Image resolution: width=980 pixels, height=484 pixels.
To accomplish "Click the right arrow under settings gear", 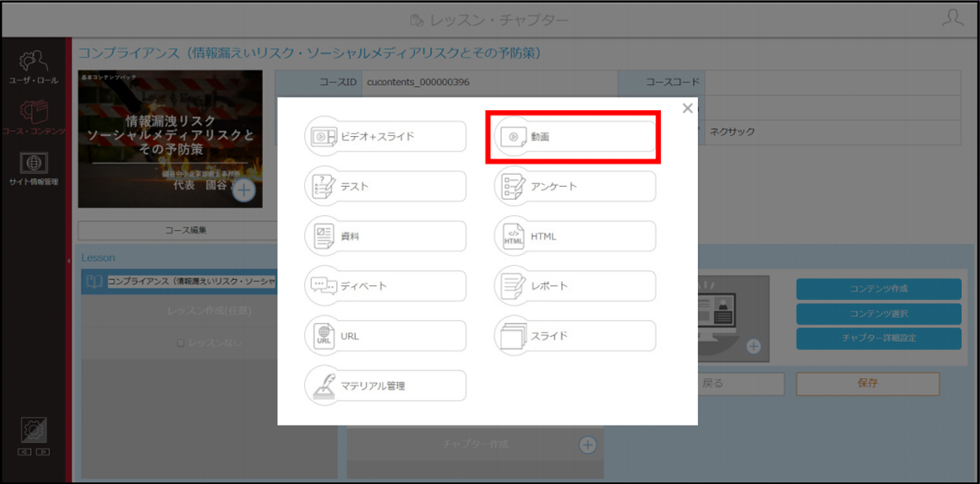I will pos(43,451).
